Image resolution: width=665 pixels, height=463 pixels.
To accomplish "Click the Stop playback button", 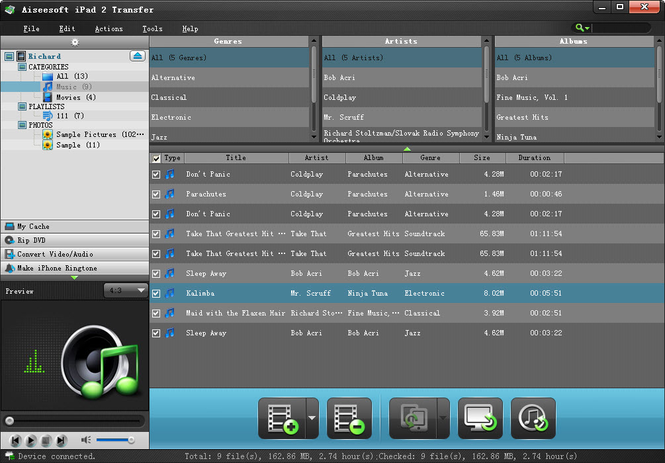I will click(46, 441).
